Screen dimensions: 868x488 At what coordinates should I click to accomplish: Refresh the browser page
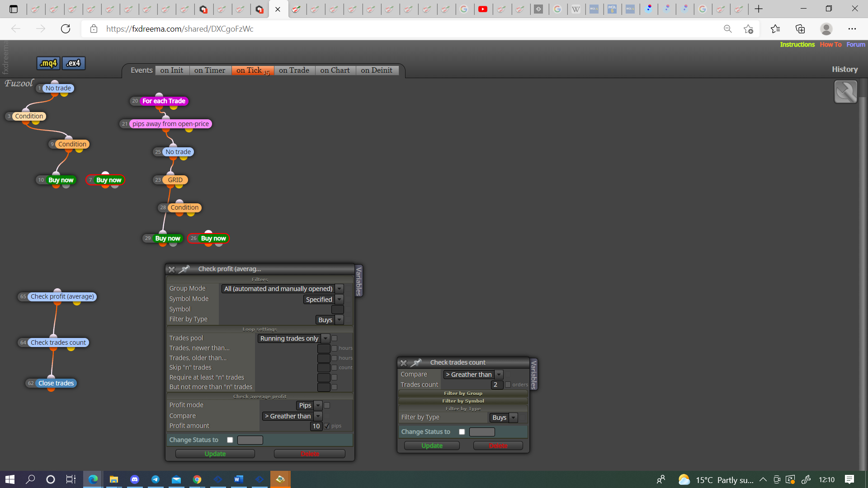pos(66,29)
